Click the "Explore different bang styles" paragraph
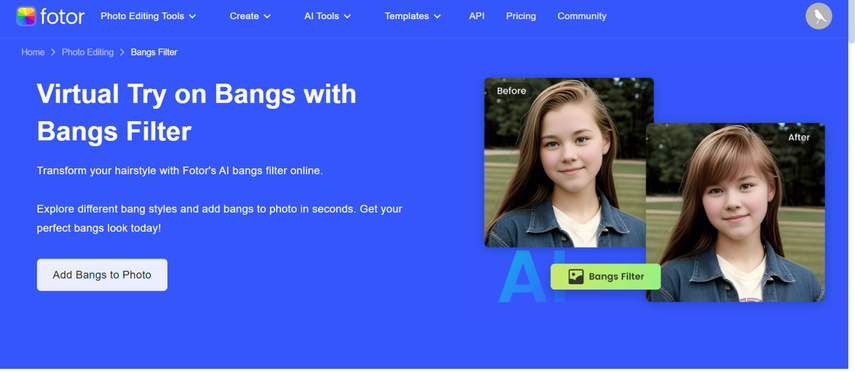Image resolution: width=855 pixels, height=372 pixels. (220, 219)
